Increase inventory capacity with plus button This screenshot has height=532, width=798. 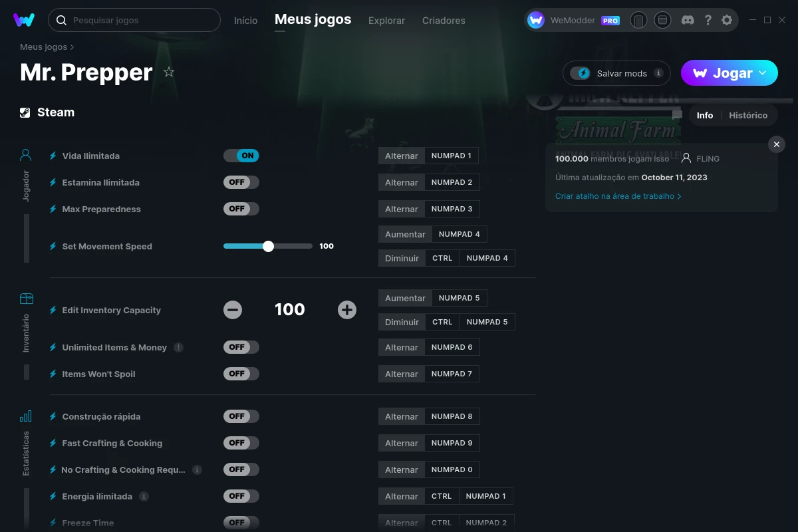click(347, 310)
